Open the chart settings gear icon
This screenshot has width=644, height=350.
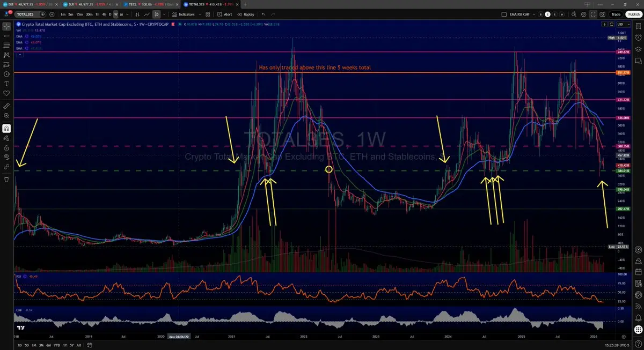pos(583,14)
